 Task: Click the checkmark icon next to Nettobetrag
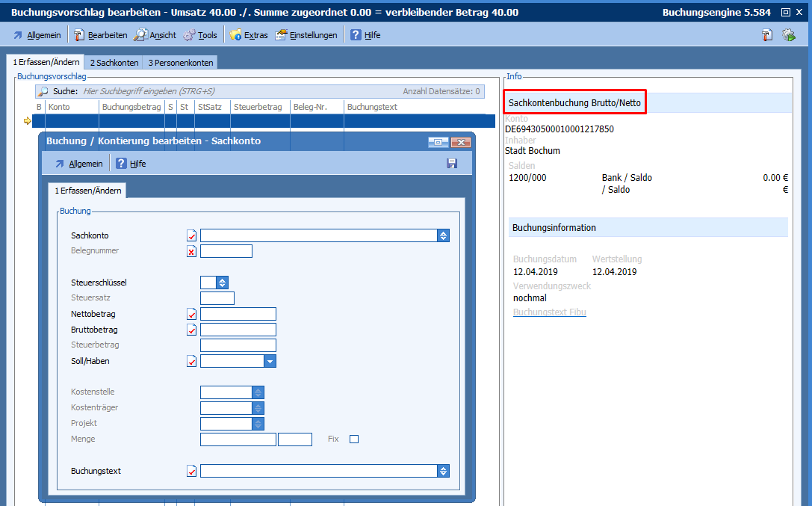pos(192,314)
